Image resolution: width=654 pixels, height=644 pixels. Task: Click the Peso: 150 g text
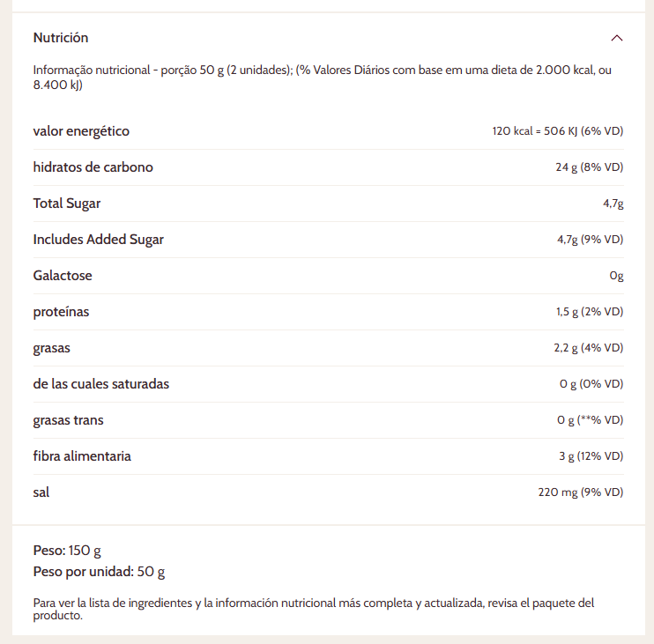pyautogui.click(x=67, y=551)
